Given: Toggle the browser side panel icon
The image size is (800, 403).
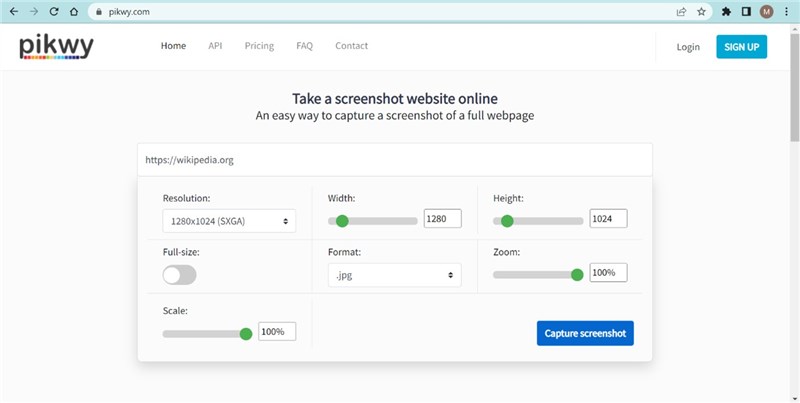Looking at the screenshot, I should pyautogui.click(x=746, y=12).
